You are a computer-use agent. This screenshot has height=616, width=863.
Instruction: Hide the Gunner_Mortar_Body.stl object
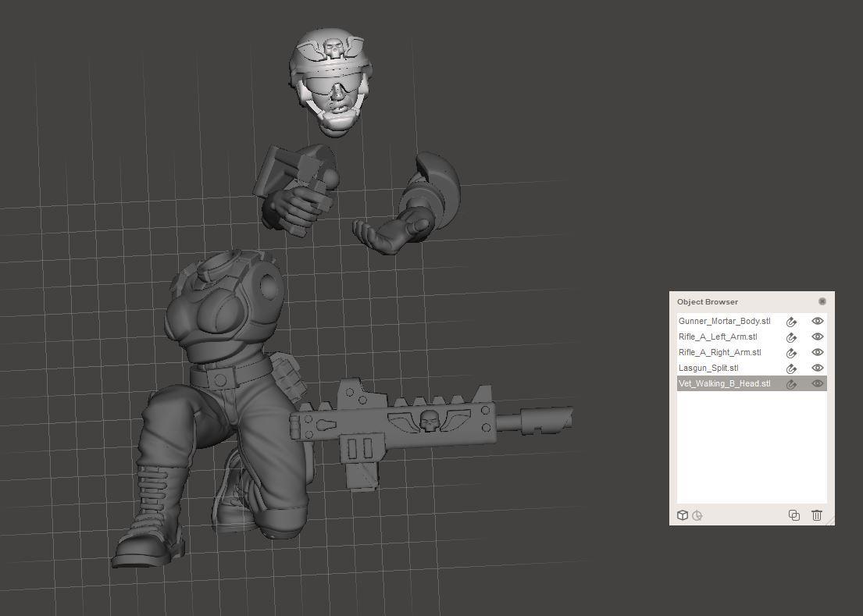tap(818, 321)
